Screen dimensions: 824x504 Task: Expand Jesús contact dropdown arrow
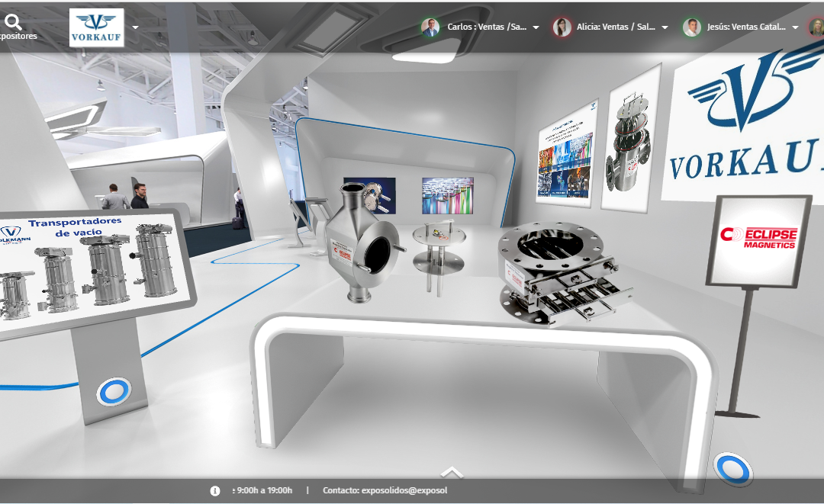(795, 27)
